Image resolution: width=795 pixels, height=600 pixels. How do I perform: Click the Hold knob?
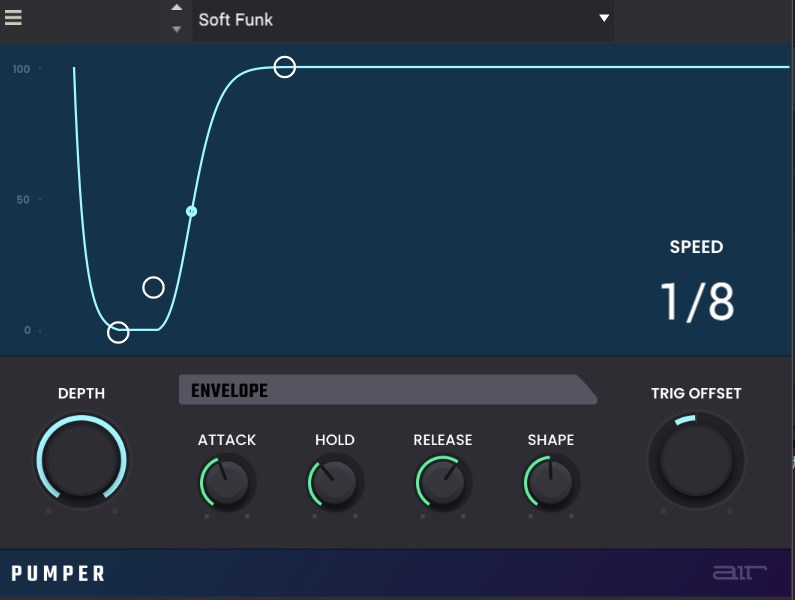coord(335,483)
